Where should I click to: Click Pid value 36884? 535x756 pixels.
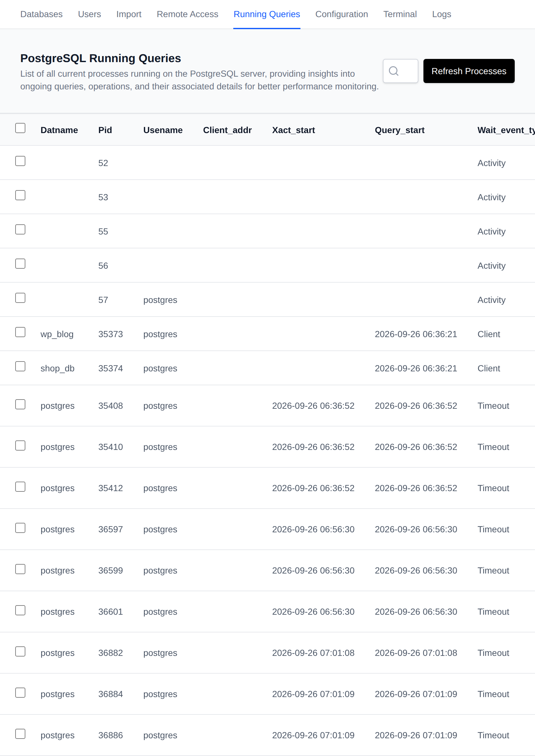click(x=110, y=694)
